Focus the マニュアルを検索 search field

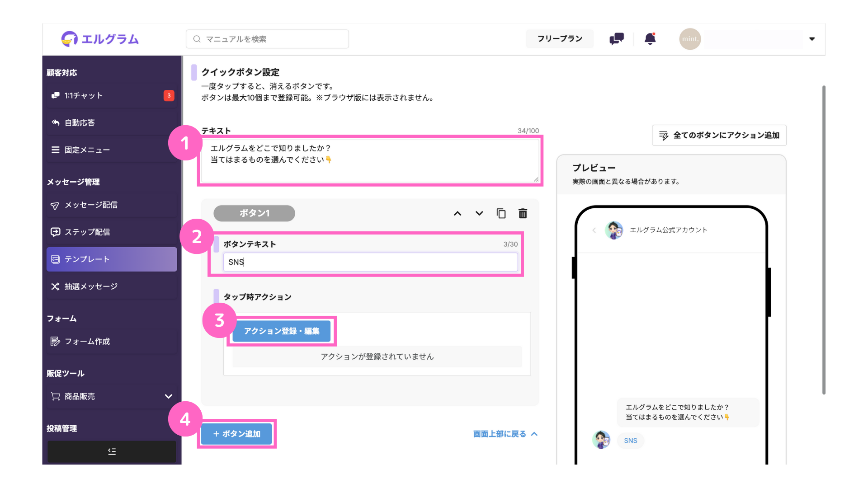[267, 39]
